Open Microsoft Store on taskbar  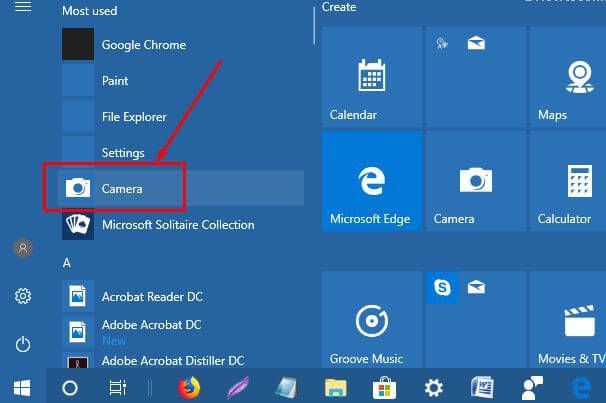(x=384, y=388)
